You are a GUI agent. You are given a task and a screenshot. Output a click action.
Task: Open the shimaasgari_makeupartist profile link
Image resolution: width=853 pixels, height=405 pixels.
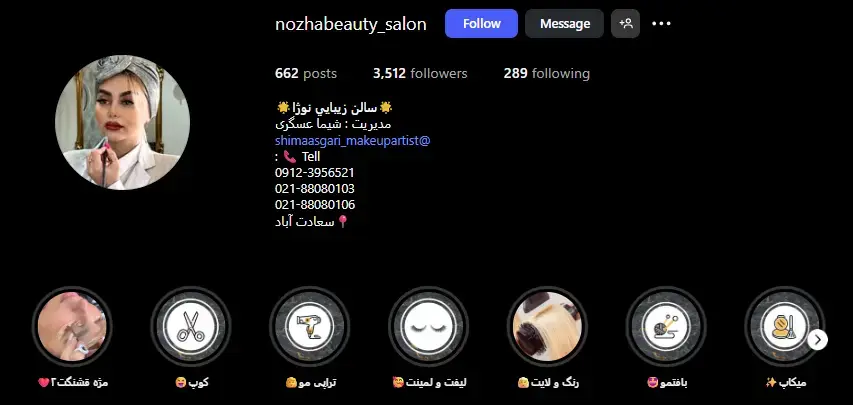[x=353, y=140]
